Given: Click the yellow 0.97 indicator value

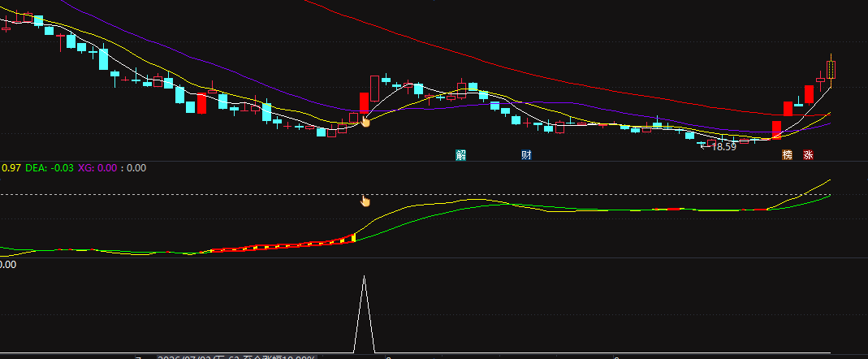Looking at the screenshot, I should (x=11, y=168).
